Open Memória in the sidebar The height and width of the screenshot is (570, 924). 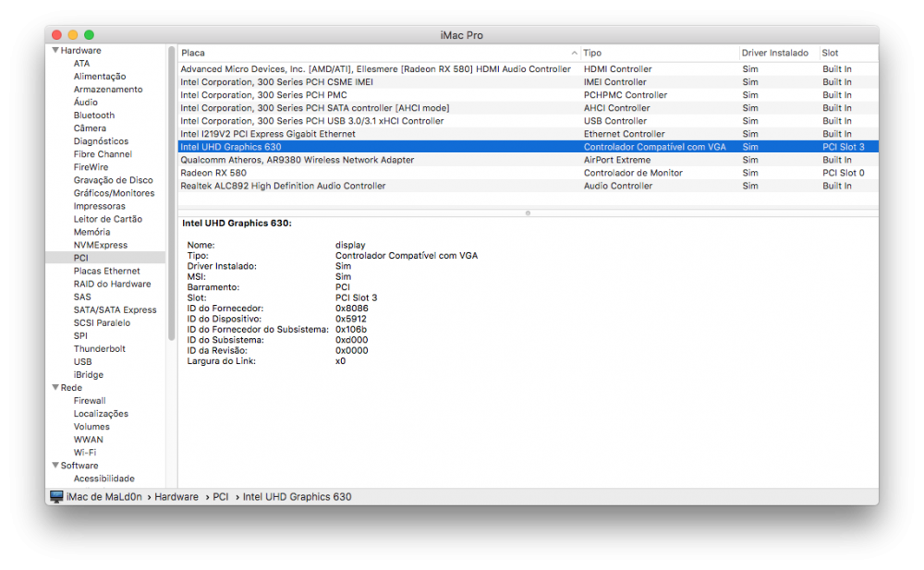point(91,232)
